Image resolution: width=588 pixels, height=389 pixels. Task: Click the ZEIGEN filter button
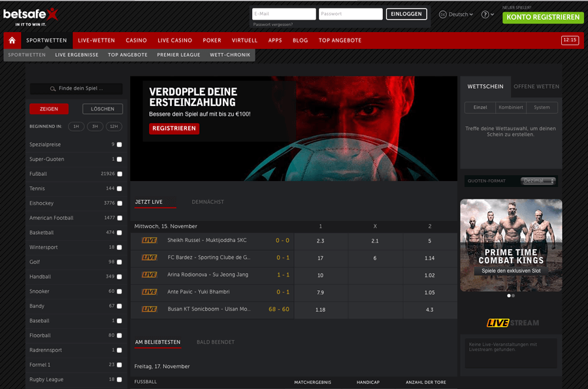pyautogui.click(x=49, y=109)
